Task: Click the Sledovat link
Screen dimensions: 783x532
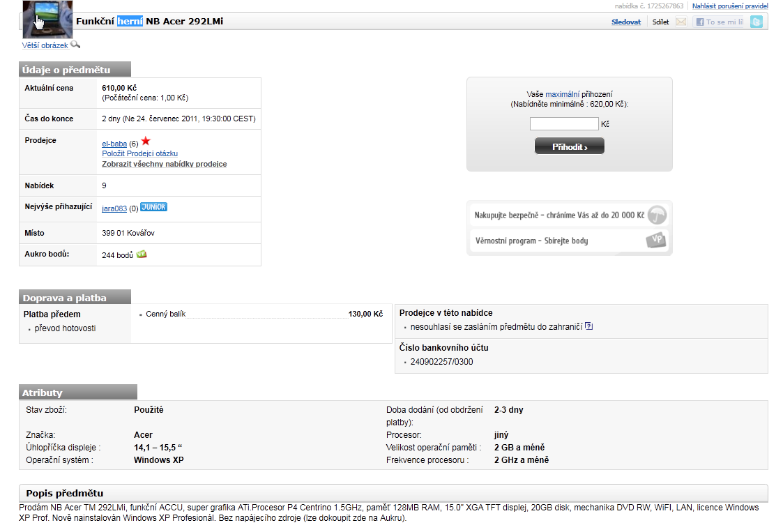Action: (x=626, y=22)
